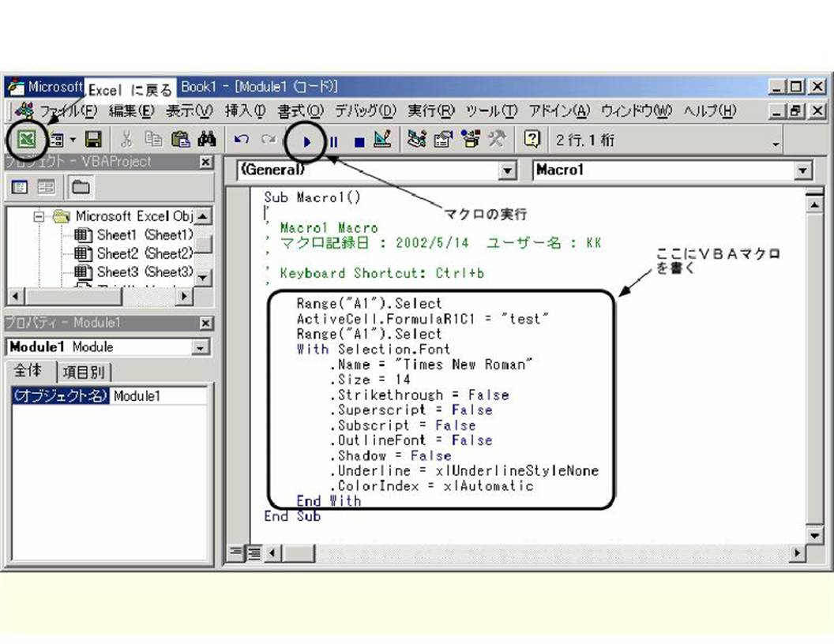
Task: Close the Project - VBAProject panel
Action: [x=205, y=162]
